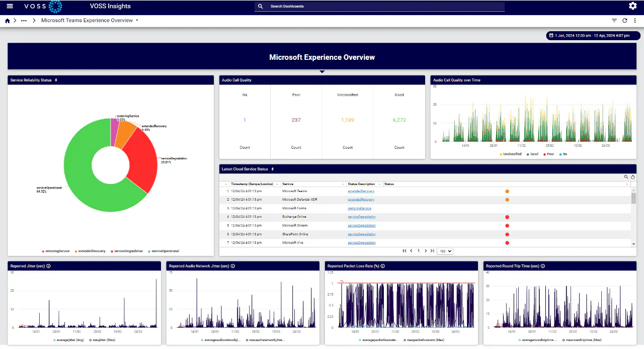This screenshot has height=349, width=644.
Task: Go to the home icon in breadcrumb
Action: click(x=7, y=21)
